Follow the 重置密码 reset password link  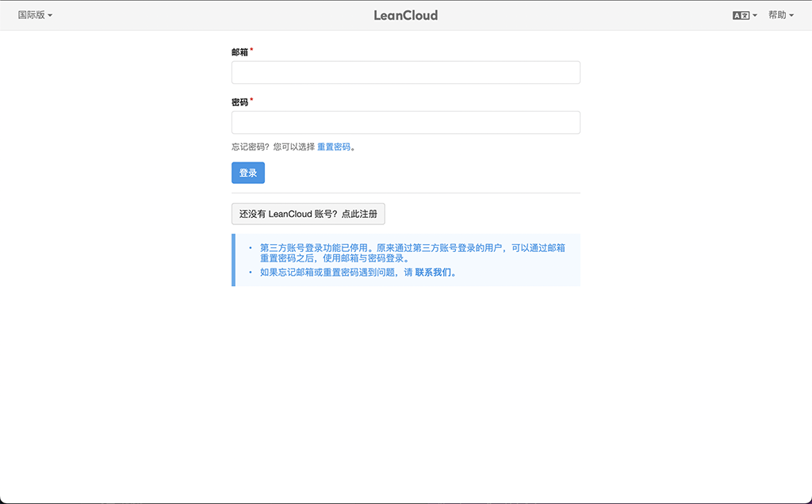tap(334, 147)
